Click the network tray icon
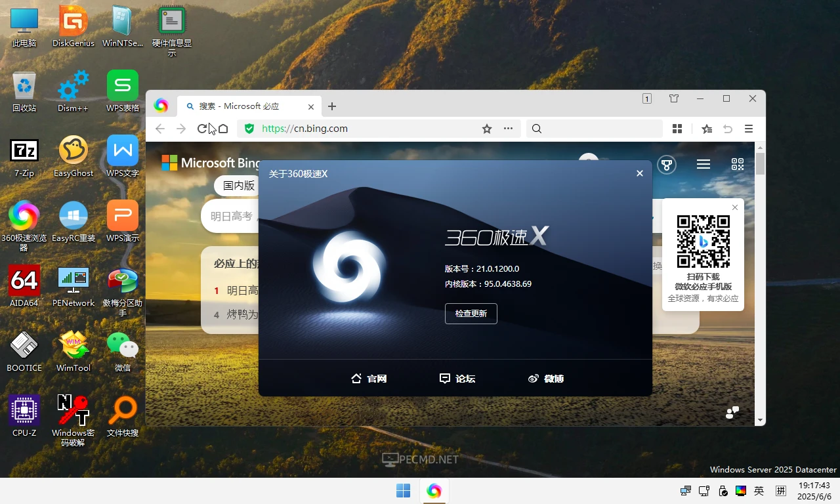The width and height of the screenshot is (840, 504). (x=686, y=491)
